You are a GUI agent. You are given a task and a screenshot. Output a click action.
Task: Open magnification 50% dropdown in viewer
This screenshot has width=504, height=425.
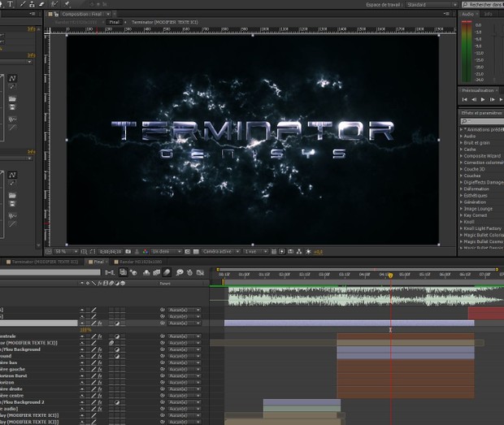(x=66, y=252)
